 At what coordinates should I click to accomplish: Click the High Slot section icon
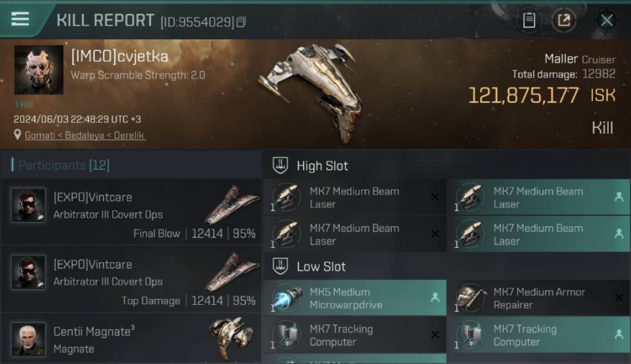(x=280, y=165)
